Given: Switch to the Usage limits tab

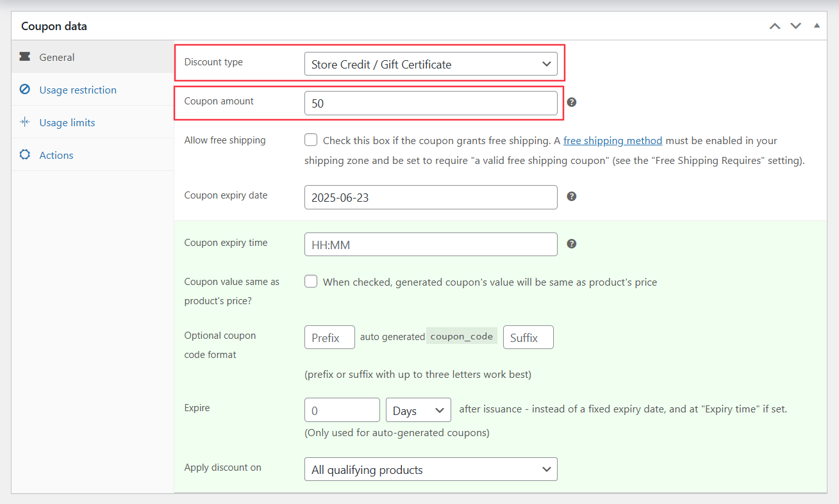Looking at the screenshot, I should click(x=67, y=122).
